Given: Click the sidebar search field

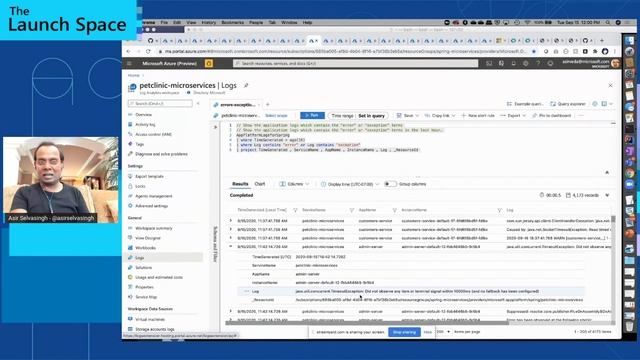Looking at the screenshot, I should click(160, 104).
